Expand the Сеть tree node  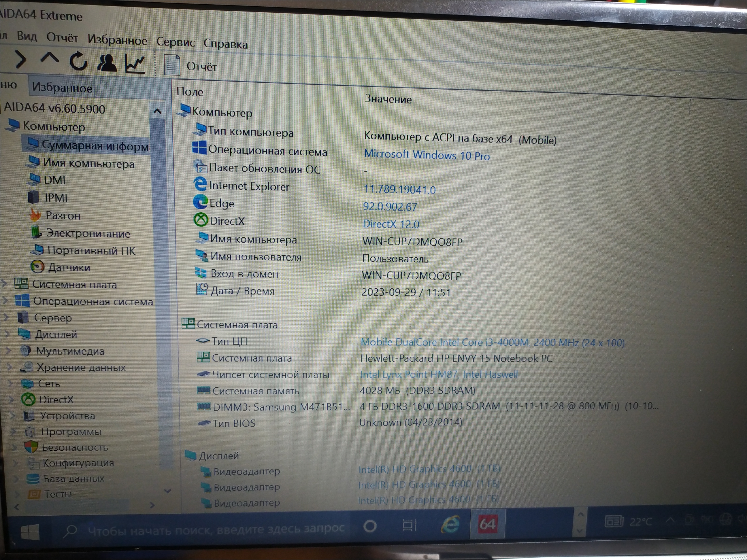[x=10, y=383]
